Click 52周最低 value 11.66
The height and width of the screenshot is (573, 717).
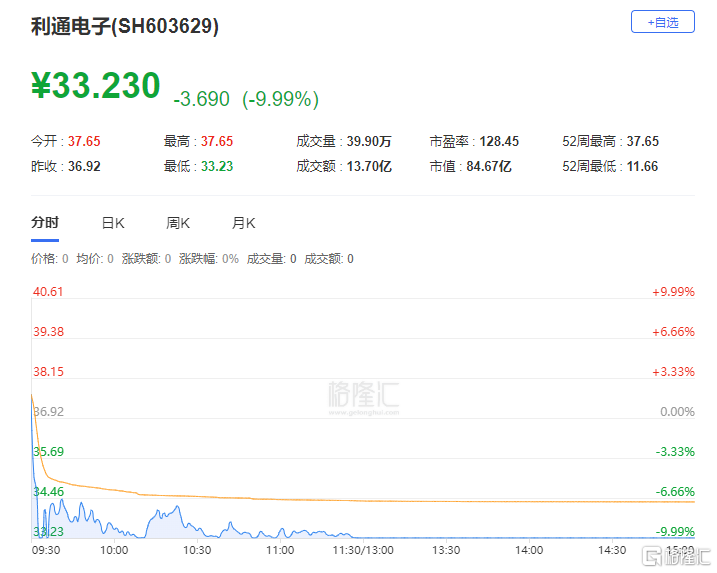click(642, 166)
